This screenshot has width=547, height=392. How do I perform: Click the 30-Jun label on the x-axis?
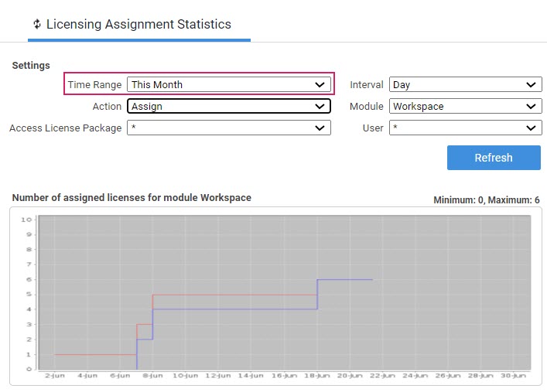tap(514, 376)
